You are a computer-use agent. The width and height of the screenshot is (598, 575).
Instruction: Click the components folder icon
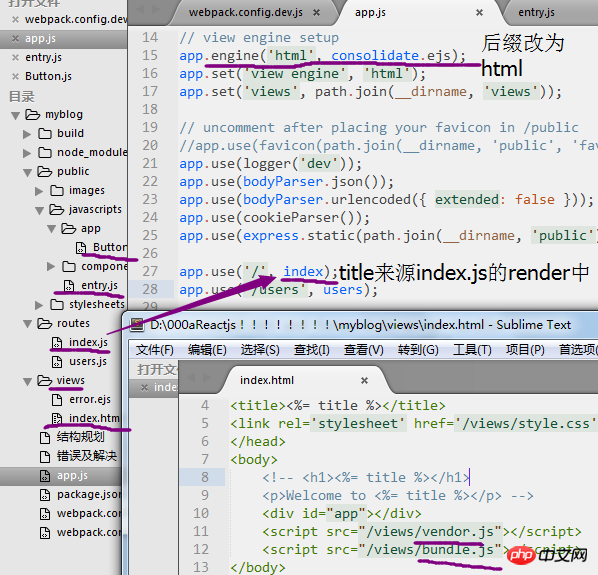[69, 266]
